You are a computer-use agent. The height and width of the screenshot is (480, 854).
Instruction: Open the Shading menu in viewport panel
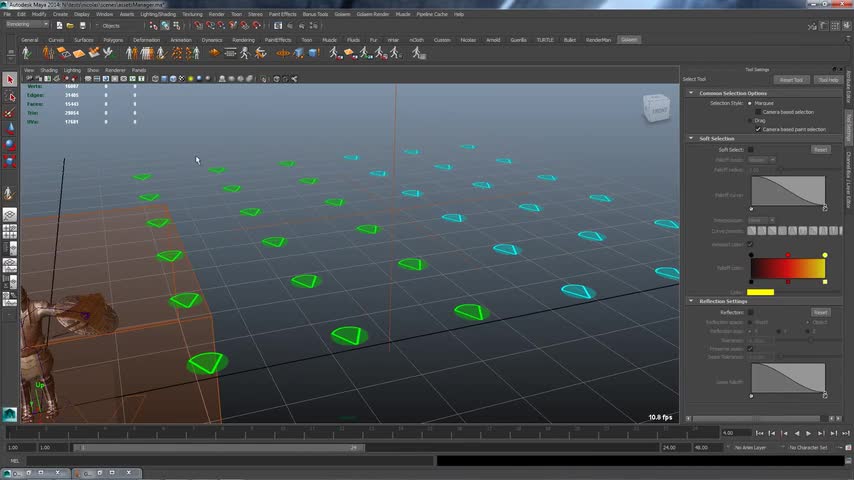(48, 70)
